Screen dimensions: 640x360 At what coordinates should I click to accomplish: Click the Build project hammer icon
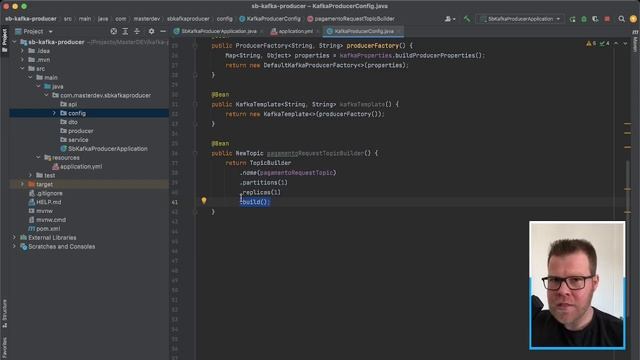click(x=467, y=19)
